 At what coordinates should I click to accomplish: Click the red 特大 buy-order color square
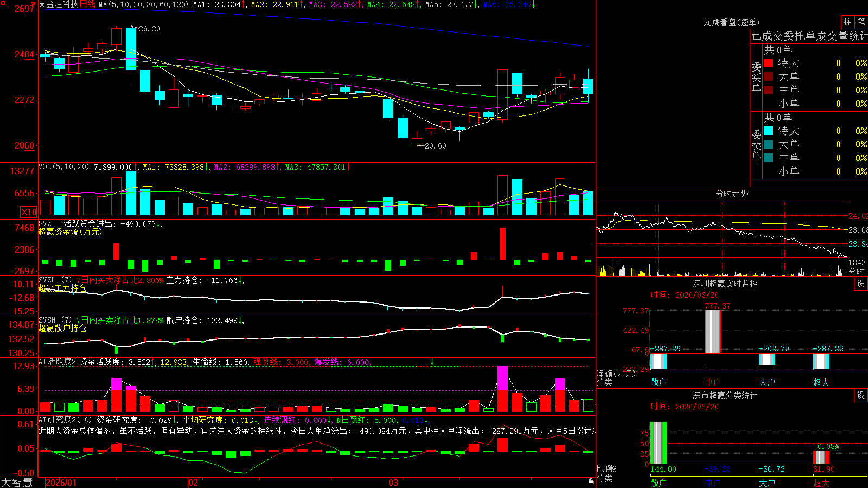click(x=768, y=63)
